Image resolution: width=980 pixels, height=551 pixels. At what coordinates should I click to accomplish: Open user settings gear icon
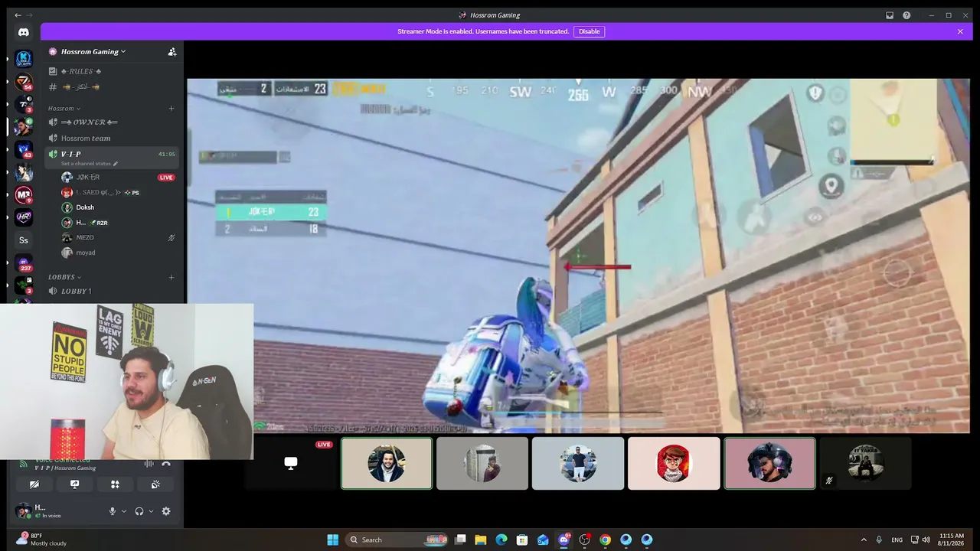[166, 511]
